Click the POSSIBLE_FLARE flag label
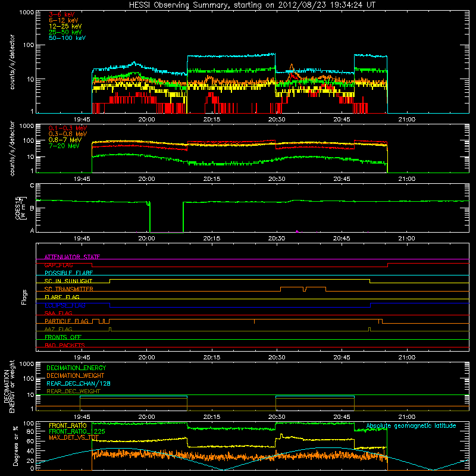The width and height of the screenshot is (476, 476). [x=68, y=273]
